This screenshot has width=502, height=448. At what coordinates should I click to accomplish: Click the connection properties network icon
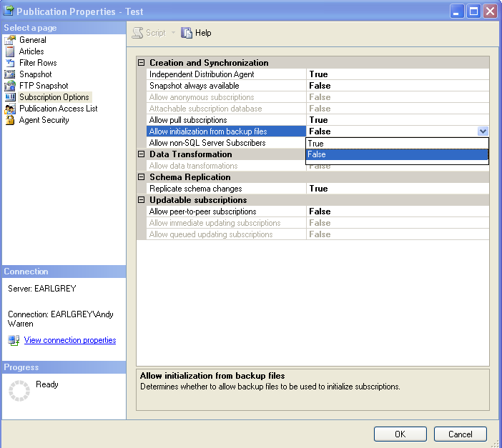[x=14, y=340]
